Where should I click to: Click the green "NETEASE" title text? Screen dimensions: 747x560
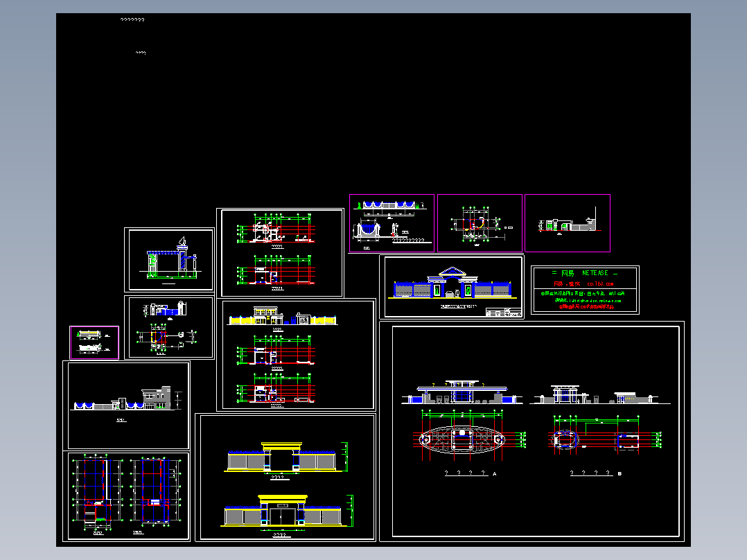(x=595, y=273)
